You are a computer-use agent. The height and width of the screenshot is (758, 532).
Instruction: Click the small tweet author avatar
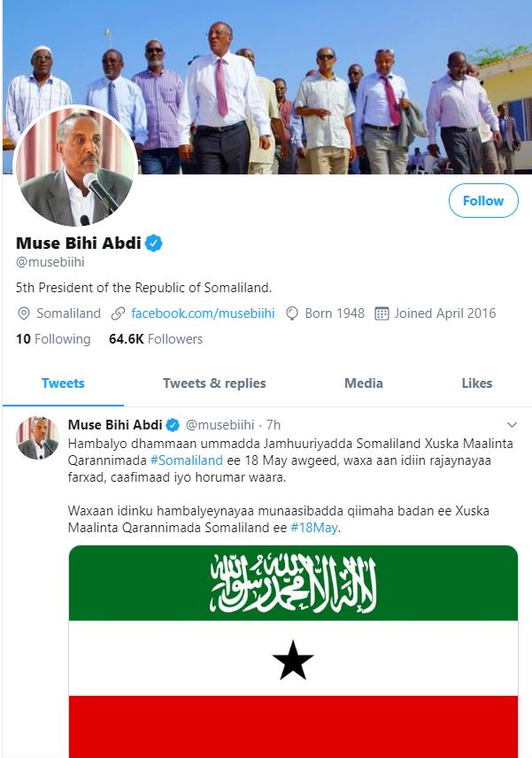tap(38, 437)
